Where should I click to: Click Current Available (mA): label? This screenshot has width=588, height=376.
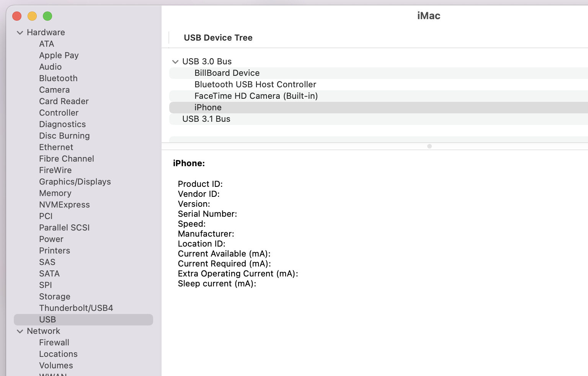point(224,254)
